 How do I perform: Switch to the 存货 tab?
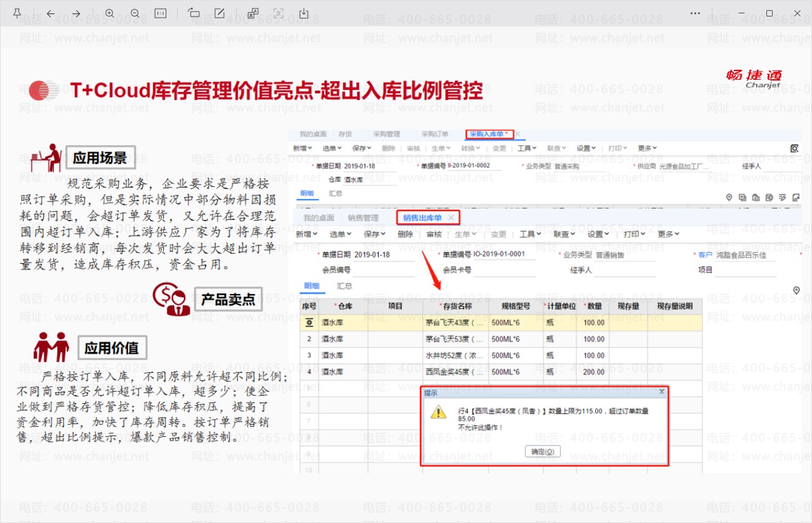point(345,134)
